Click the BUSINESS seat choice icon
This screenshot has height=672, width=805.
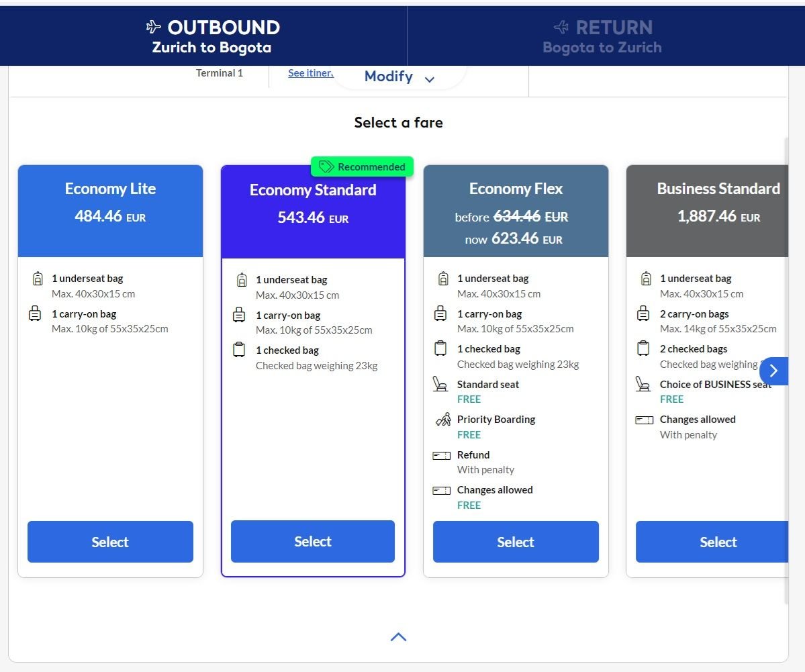(x=643, y=384)
